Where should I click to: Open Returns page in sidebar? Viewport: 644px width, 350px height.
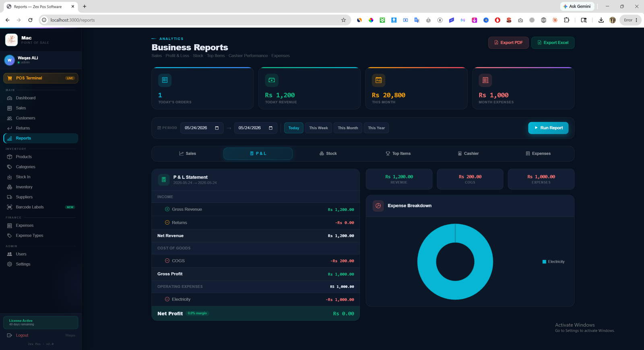click(x=40, y=128)
